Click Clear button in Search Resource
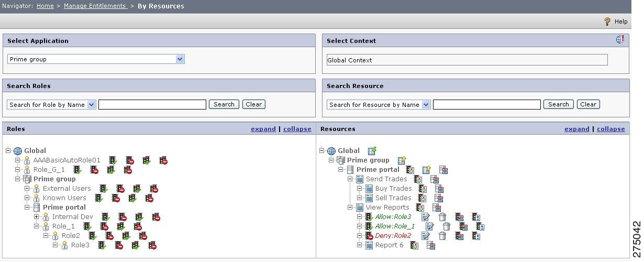 point(589,104)
